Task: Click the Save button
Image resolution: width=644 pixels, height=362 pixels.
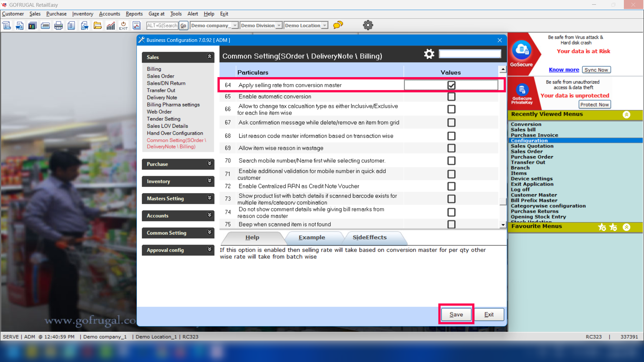Action: point(456,314)
